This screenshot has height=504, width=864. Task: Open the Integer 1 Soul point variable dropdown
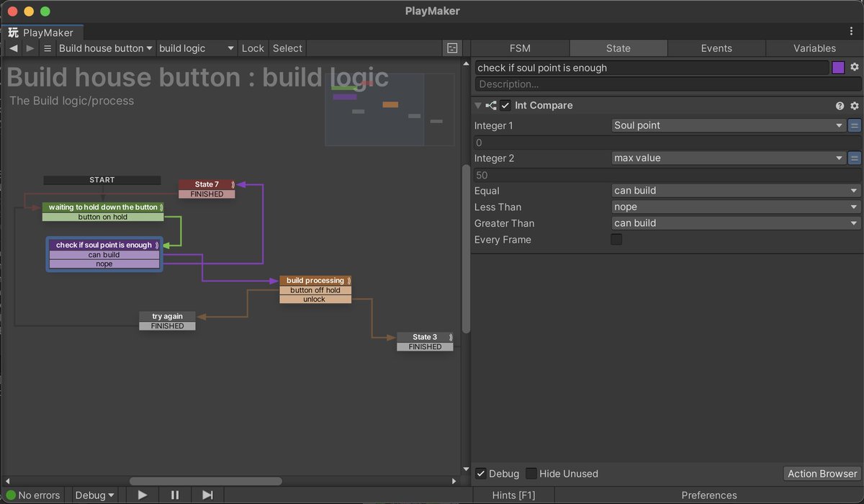click(x=729, y=125)
